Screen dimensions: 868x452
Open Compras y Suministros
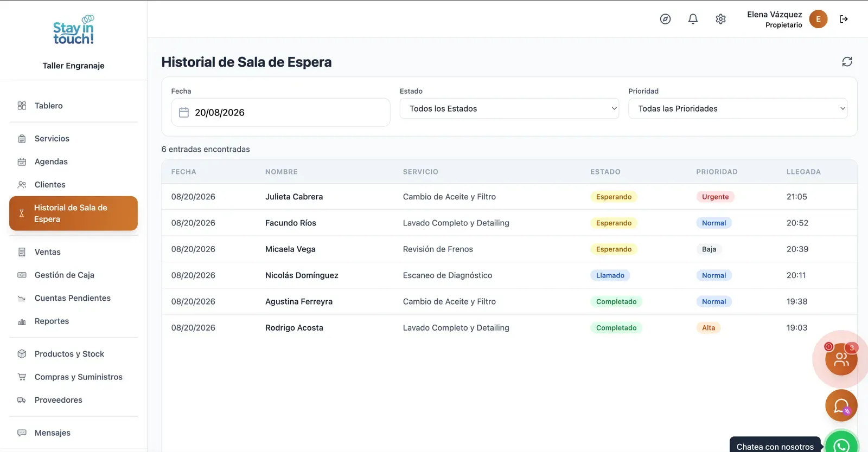click(x=73, y=377)
